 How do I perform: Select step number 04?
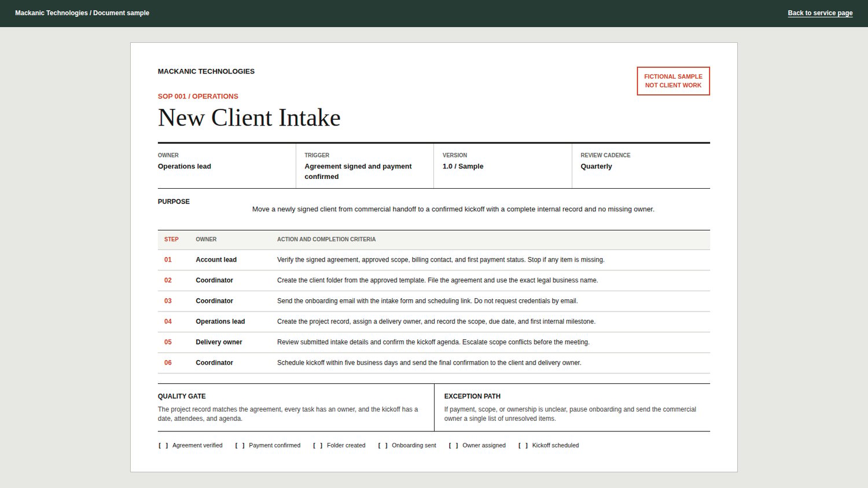tap(168, 321)
